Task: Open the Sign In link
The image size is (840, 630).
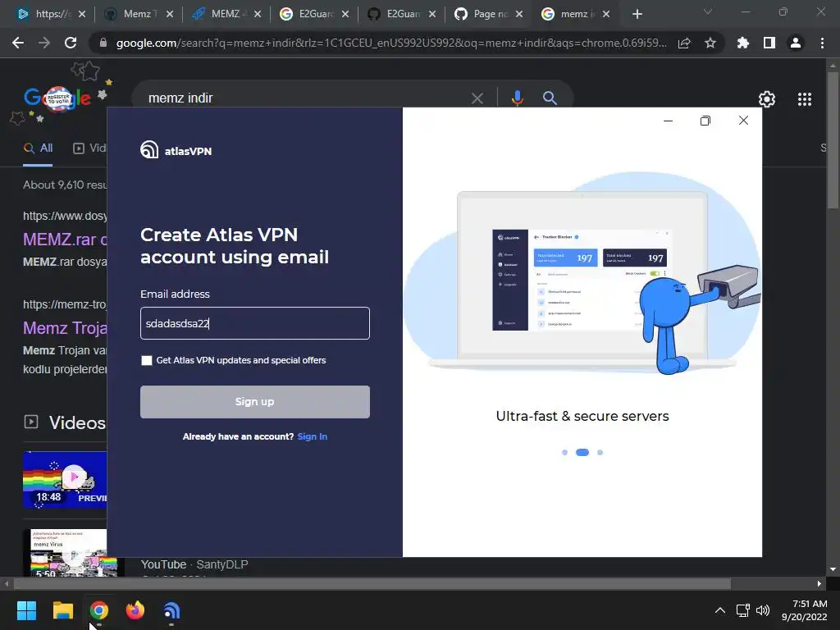Action: pos(313,436)
